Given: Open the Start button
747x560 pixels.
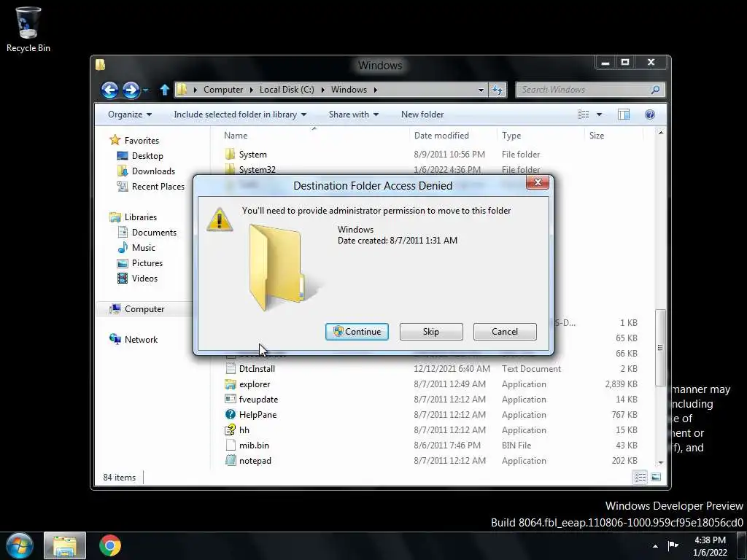Looking at the screenshot, I should [20, 545].
